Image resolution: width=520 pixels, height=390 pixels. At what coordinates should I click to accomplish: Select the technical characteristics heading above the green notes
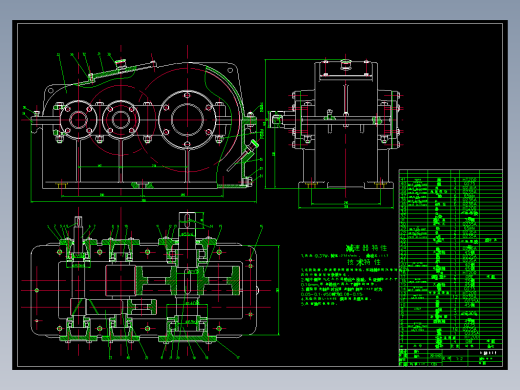pyautogui.click(x=364, y=262)
